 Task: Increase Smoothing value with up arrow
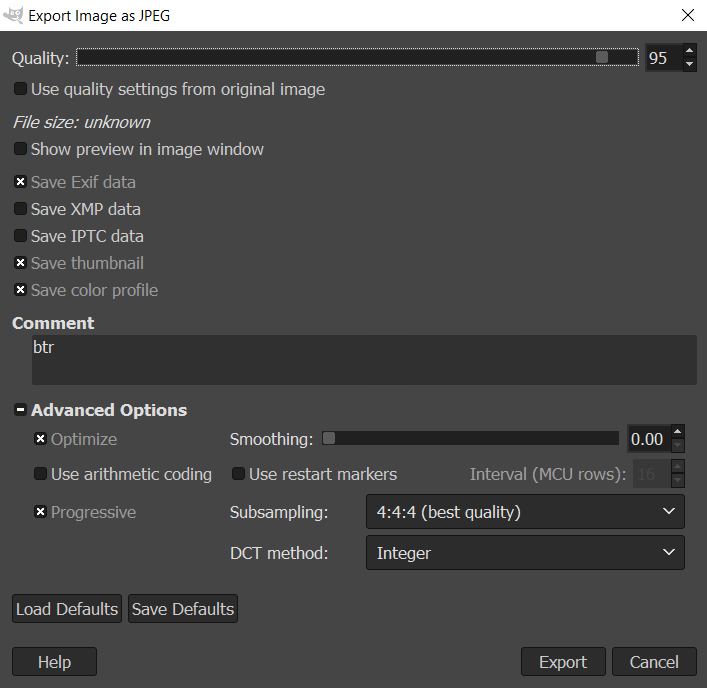pos(677,432)
